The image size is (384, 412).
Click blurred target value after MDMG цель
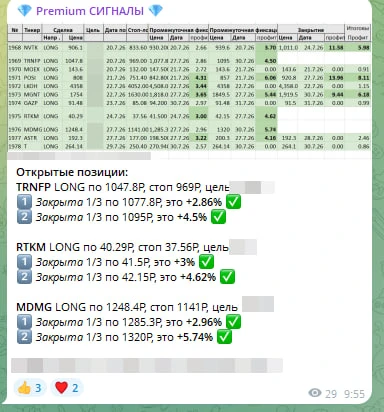point(258,304)
